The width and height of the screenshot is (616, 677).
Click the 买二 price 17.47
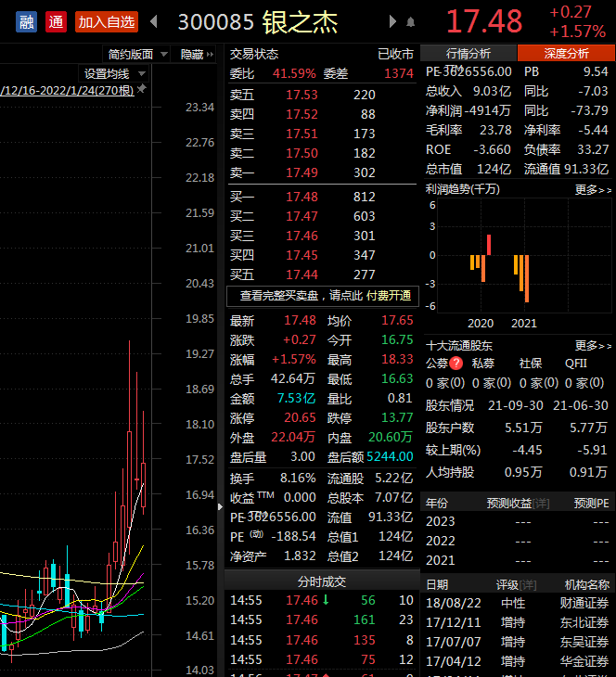pyautogui.click(x=302, y=216)
